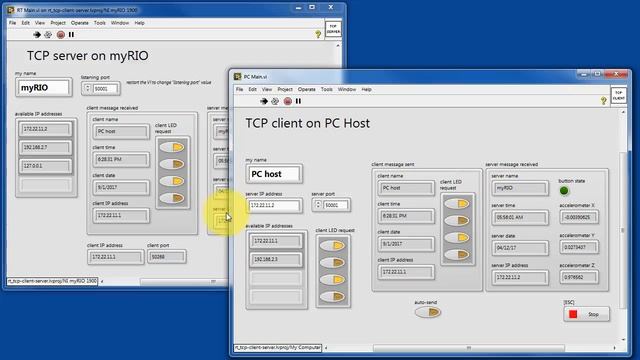
Task: Abort execution in PC Main window
Action: tap(288, 101)
